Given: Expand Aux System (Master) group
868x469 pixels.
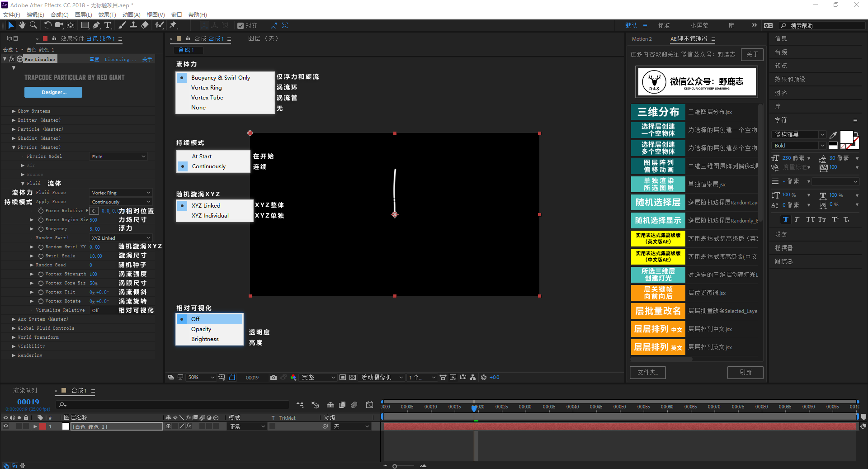Looking at the screenshot, I should point(14,319).
